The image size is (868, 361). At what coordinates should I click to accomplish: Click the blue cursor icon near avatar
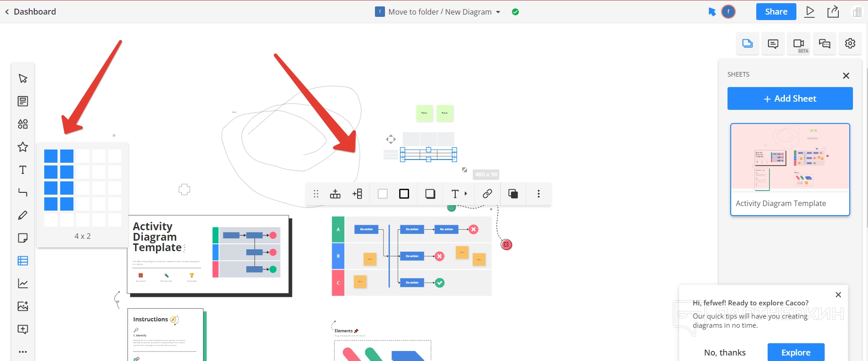pos(712,12)
